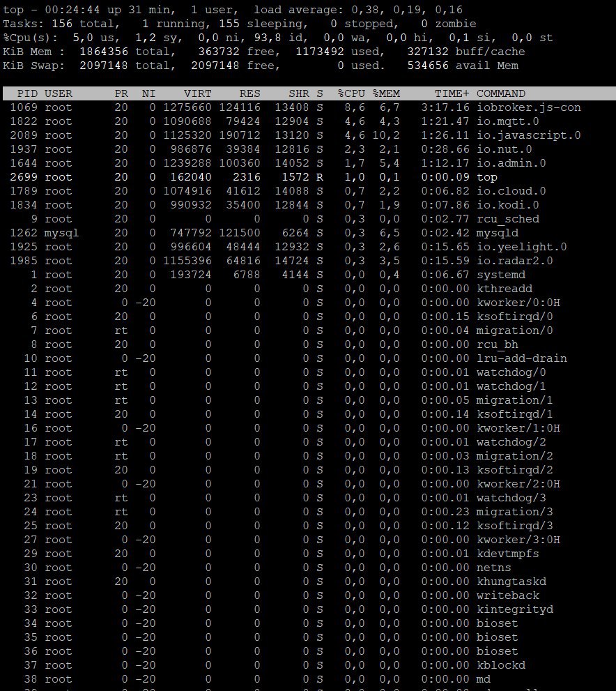Click the io.cloud.0 command text

(x=511, y=191)
